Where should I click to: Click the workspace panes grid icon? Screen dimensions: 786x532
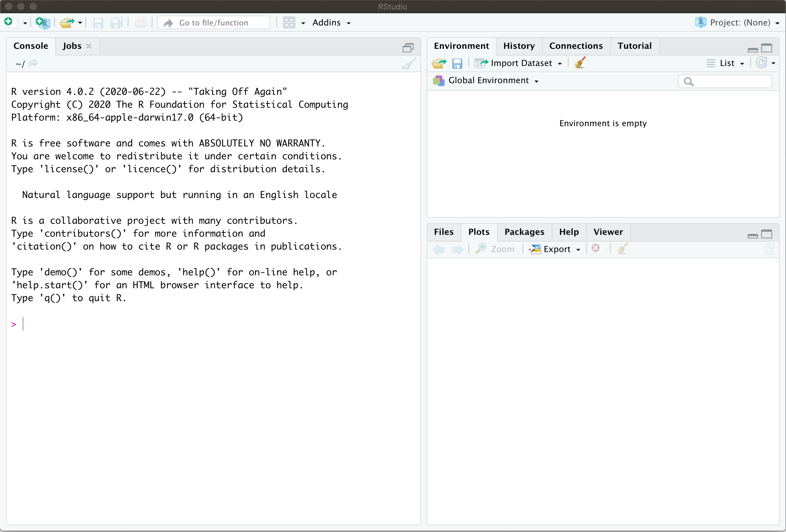tap(289, 23)
